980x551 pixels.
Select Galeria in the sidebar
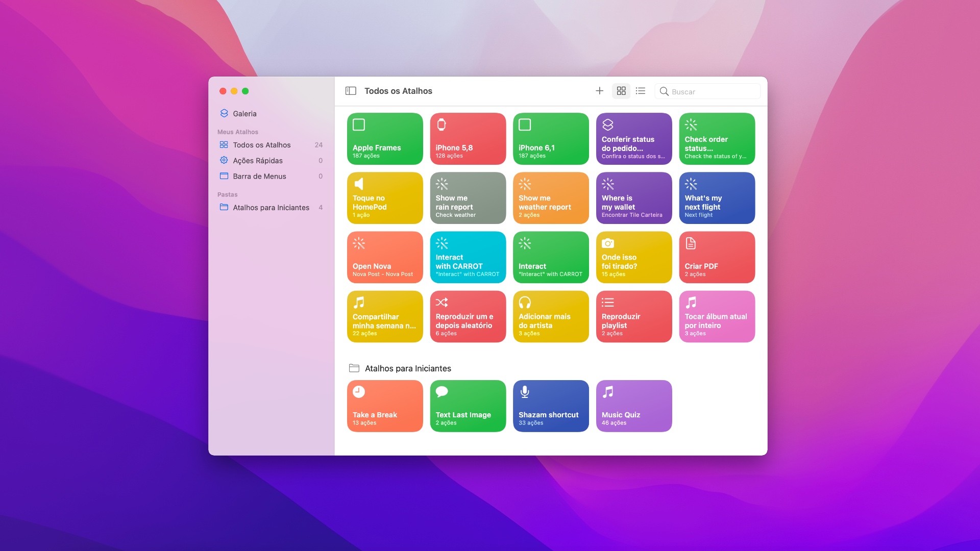[x=244, y=113]
